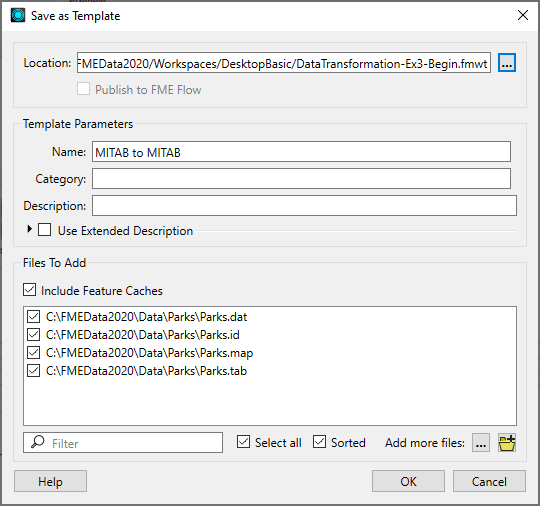Uncheck Parks.dat file checkbox
Screen dimensions: 540x506
pos(33,316)
